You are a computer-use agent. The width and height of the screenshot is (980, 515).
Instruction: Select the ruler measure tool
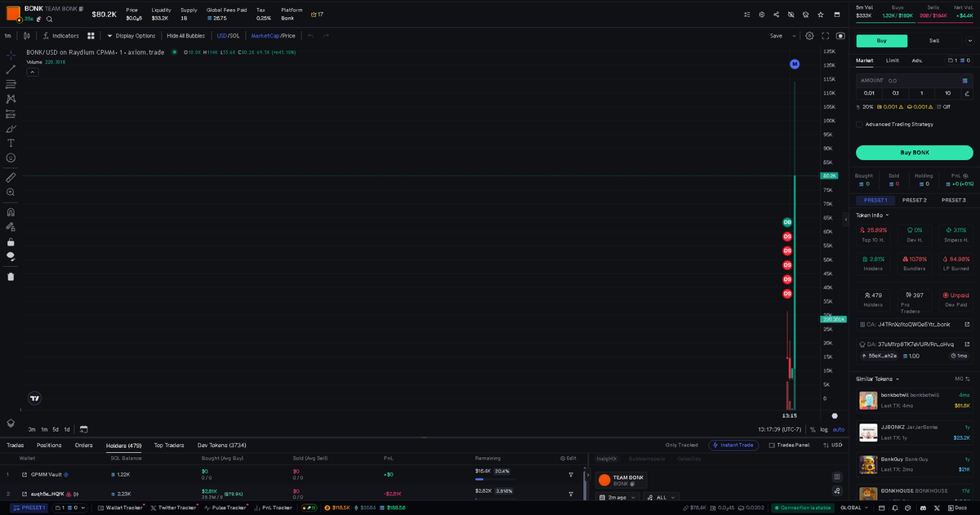click(x=11, y=176)
